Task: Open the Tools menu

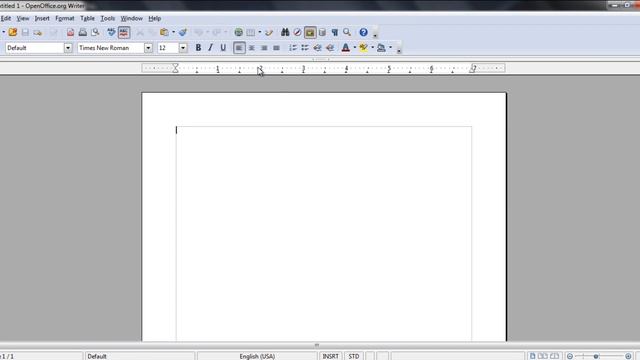Action: tap(108, 18)
